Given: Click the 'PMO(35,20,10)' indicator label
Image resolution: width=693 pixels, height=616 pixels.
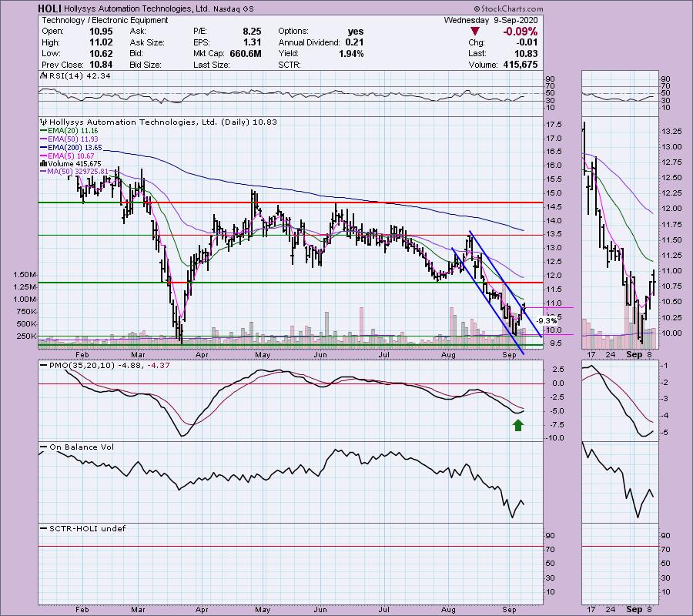Looking at the screenshot, I should (x=82, y=366).
